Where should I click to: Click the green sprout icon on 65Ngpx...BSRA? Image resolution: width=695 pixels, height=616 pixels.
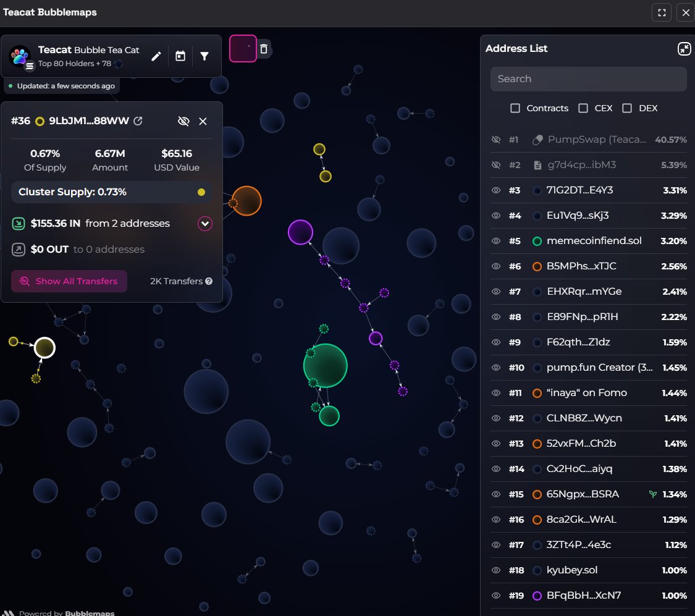pos(652,494)
